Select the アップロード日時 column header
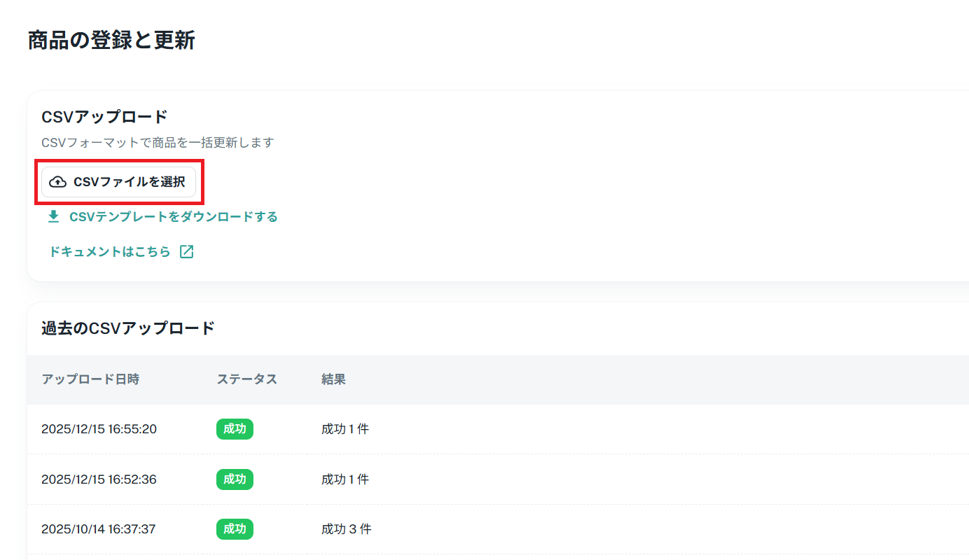The height and width of the screenshot is (560, 969). (90, 379)
